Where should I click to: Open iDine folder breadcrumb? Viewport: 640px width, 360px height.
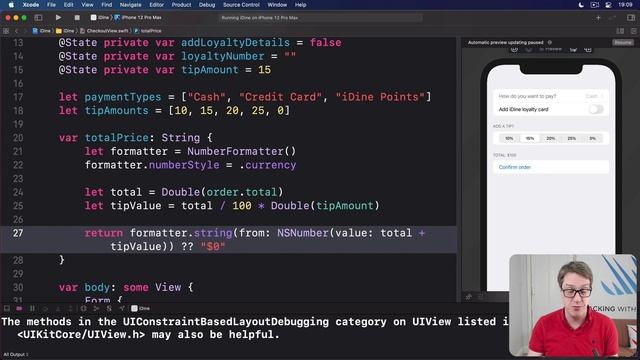tap(65, 31)
